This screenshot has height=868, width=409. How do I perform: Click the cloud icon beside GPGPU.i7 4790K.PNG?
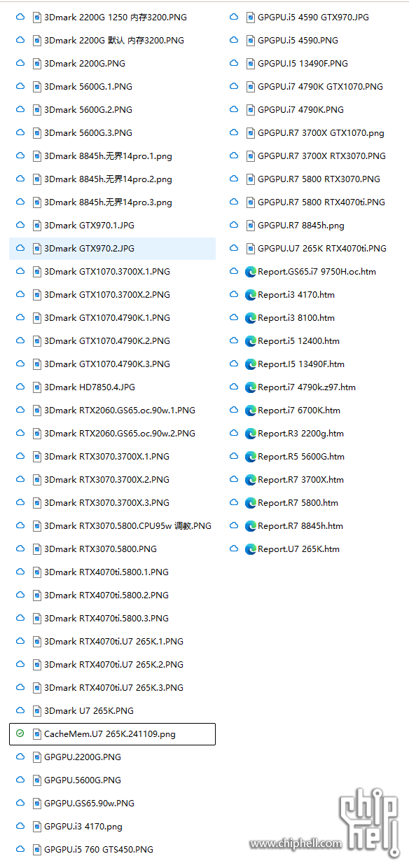pyautogui.click(x=235, y=110)
